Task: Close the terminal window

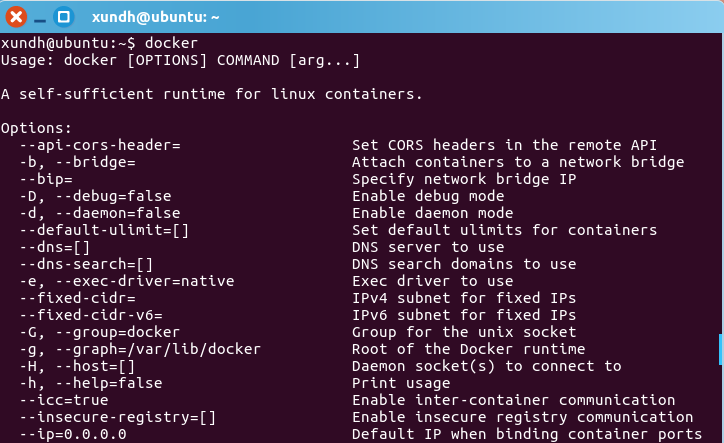Action: (x=16, y=17)
